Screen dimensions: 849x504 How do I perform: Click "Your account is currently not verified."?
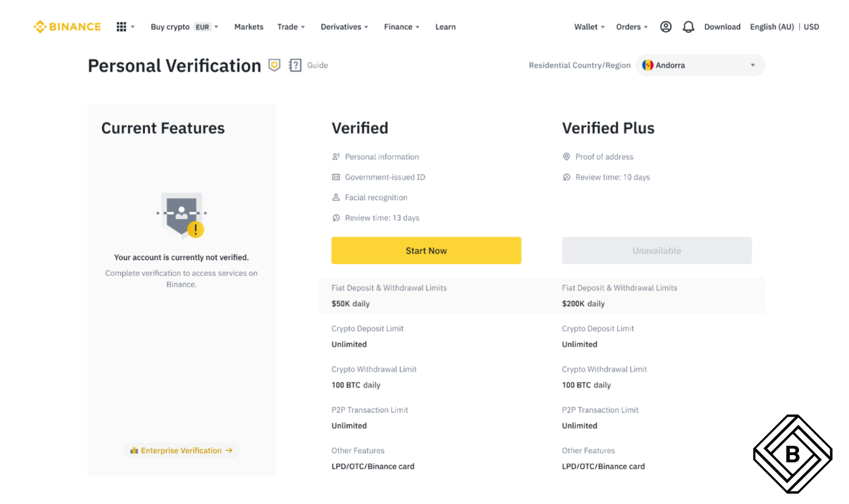(181, 257)
